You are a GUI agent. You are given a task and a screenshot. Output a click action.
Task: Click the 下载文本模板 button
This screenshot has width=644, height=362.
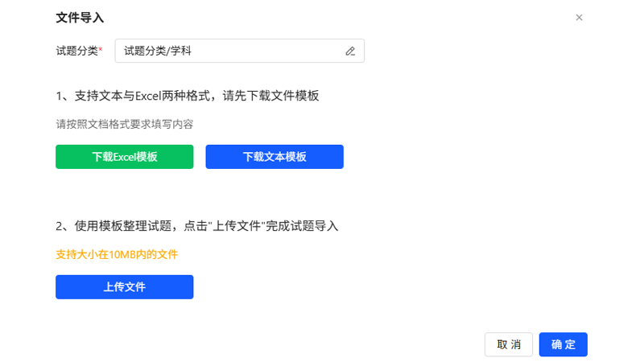pos(275,157)
